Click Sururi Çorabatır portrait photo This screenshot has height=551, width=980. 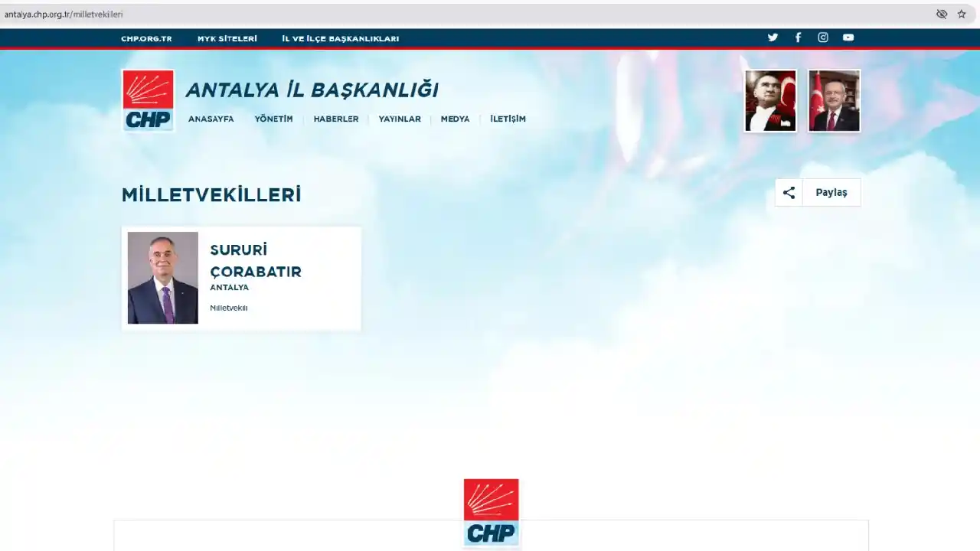(163, 278)
